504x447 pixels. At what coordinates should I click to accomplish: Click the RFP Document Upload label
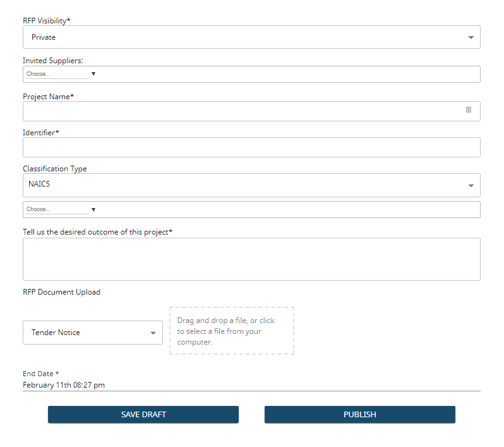pyautogui.click(x=61, y=292)
